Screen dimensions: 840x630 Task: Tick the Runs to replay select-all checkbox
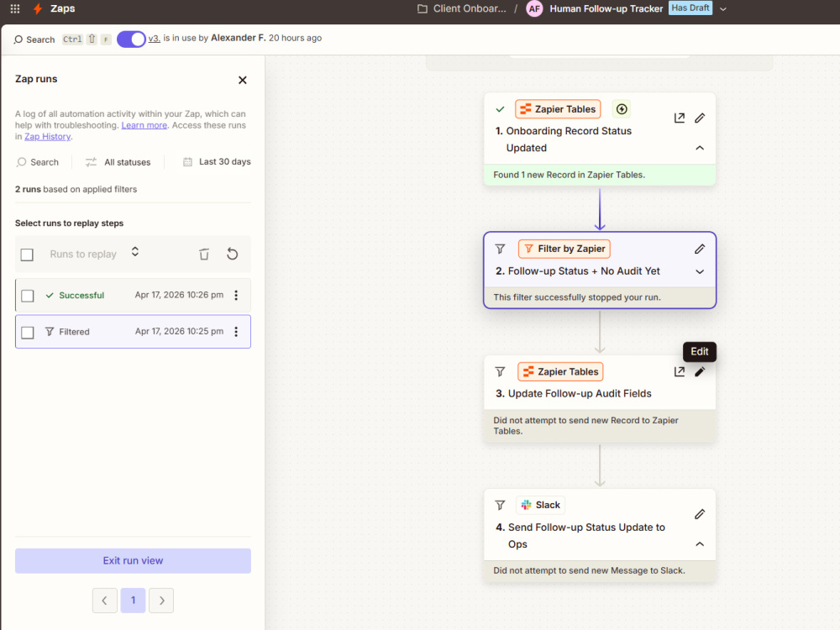pos(27,255)
